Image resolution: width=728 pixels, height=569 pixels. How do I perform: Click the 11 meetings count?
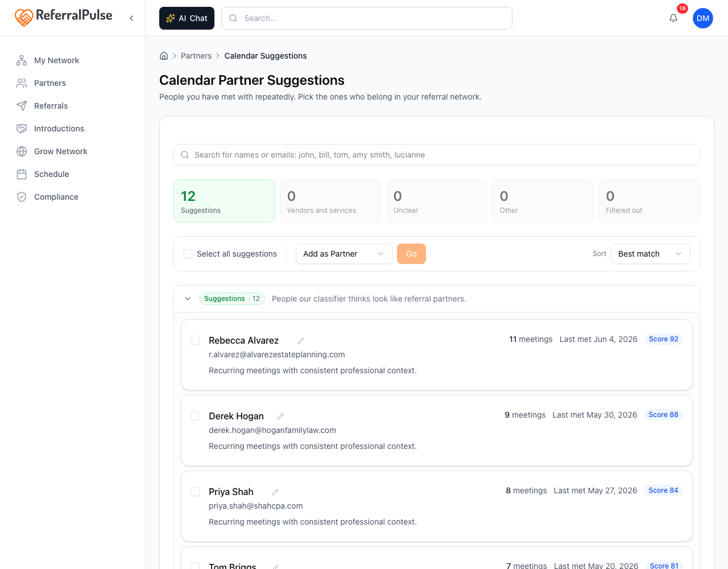point(531,339)
